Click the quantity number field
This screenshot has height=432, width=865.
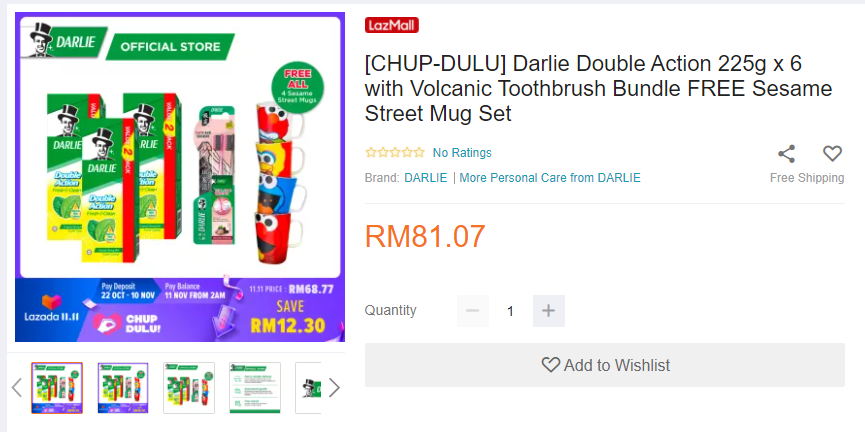[510, 311]
